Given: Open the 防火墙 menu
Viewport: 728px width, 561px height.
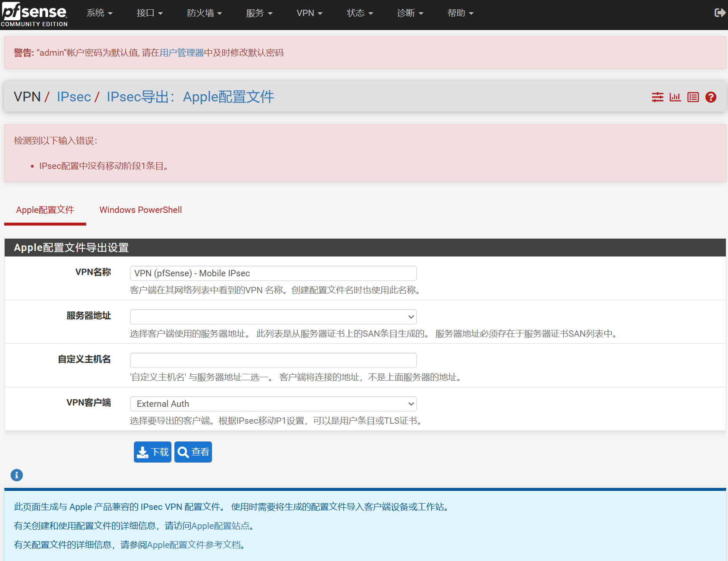Looking at the screenshot, I should pos(204,13).
